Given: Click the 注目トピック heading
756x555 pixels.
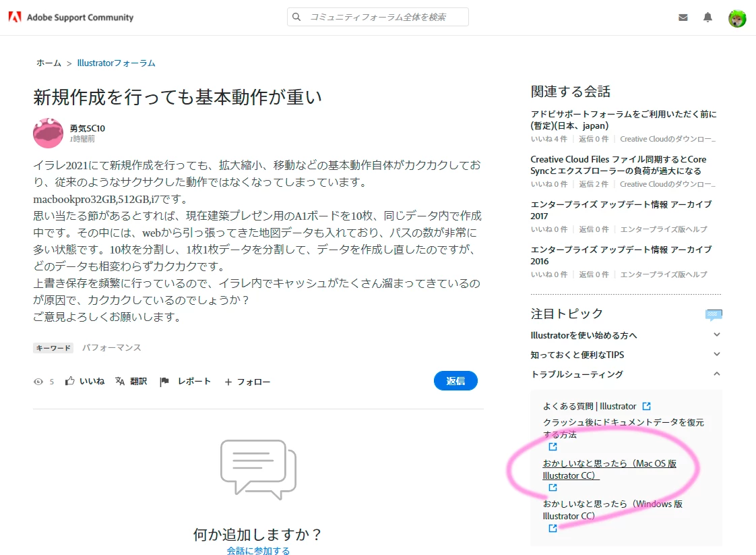Looking at the screenshot, I should click(567, 314).
